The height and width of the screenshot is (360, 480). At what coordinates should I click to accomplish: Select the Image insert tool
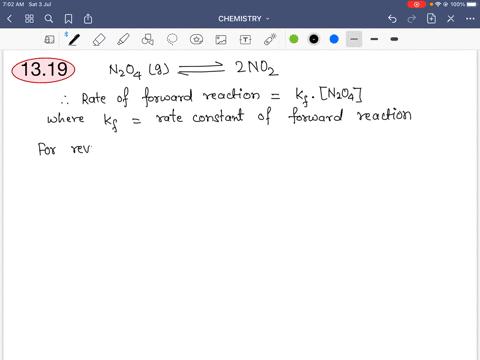pyautogui.click(x=221, y=40)
